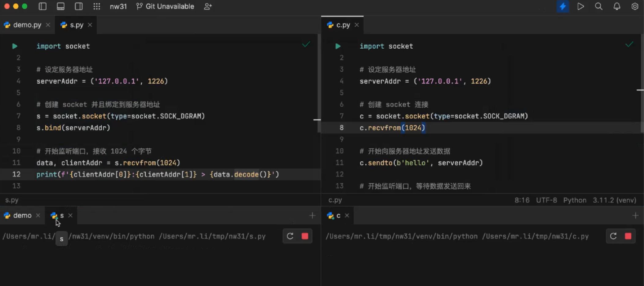Close the s.py editor tab
Viewport: 644px width, 286px height.
[x=90, y=25]
